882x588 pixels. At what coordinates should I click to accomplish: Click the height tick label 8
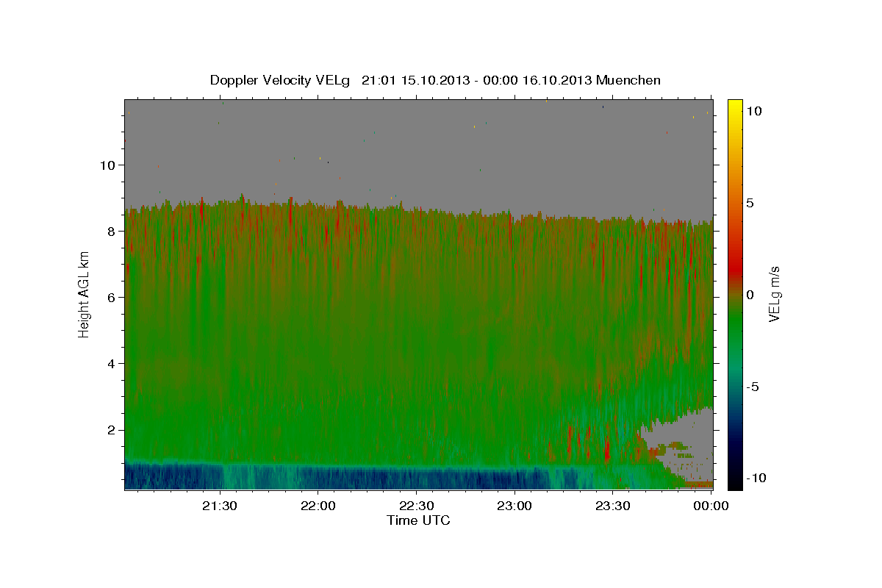(112, 231)
